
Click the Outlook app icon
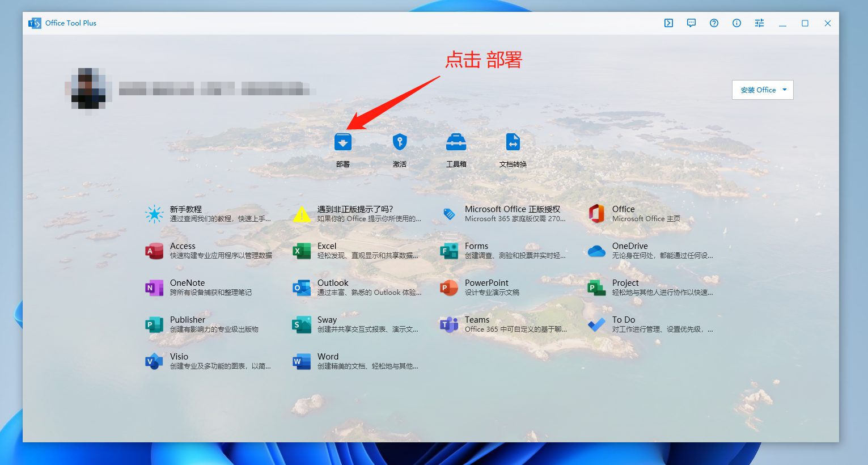click(x=302, y=288)
